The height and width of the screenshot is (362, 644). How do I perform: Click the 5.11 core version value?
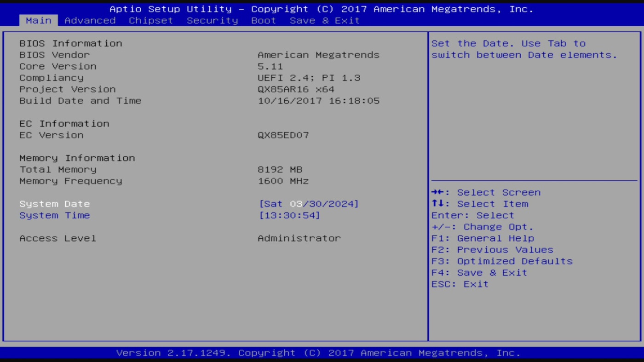[x=270, y=66]
